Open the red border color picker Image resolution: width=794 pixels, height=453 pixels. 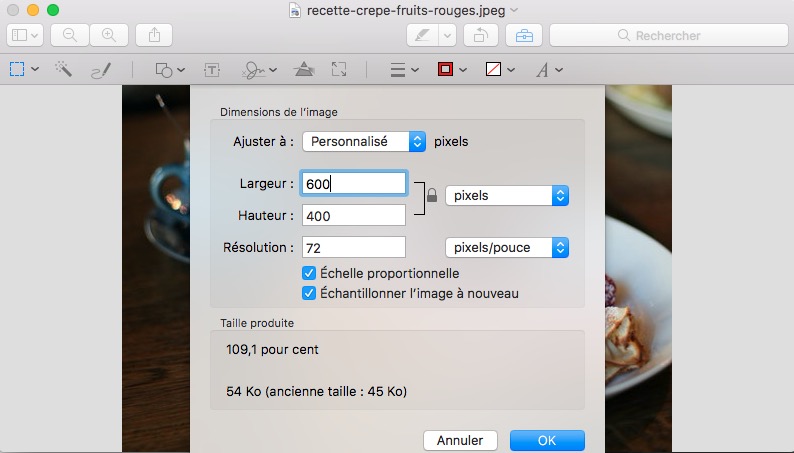point(450,69)
